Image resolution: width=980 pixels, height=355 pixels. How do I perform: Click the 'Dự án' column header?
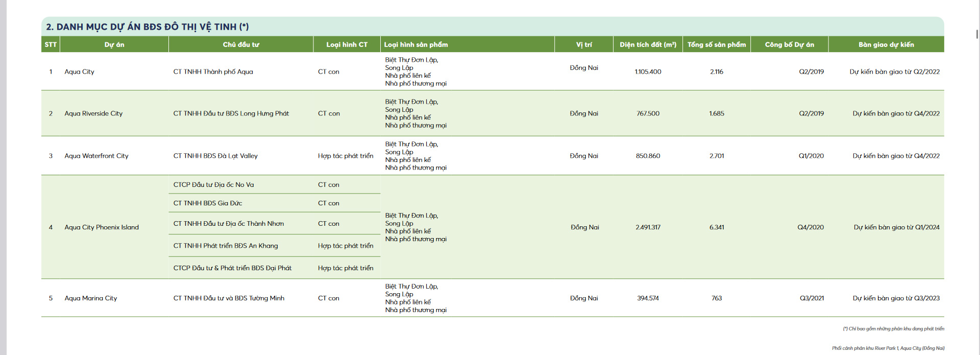click(114, 44)
